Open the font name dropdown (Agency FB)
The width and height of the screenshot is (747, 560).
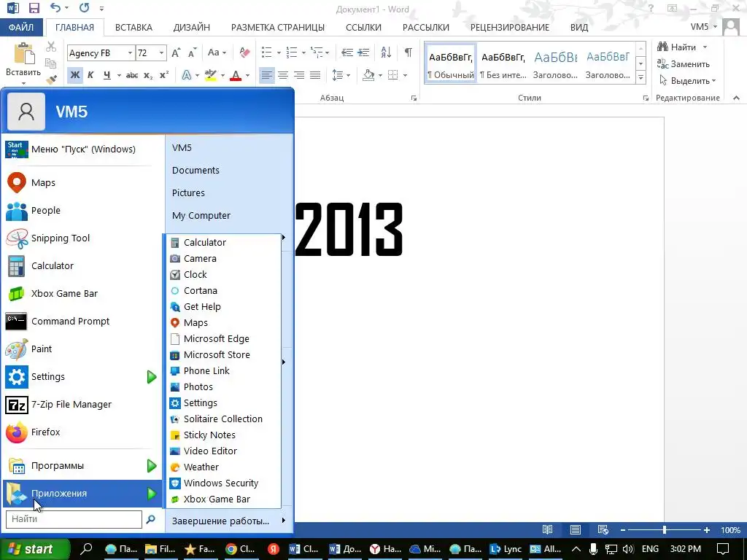(130, 52)
